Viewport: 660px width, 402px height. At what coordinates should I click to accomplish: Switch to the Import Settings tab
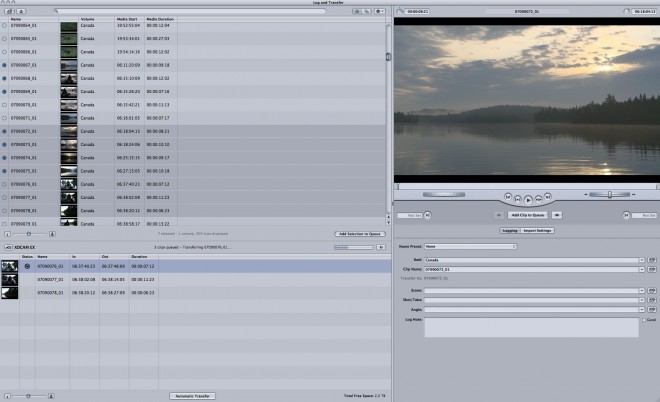(538, 230)
